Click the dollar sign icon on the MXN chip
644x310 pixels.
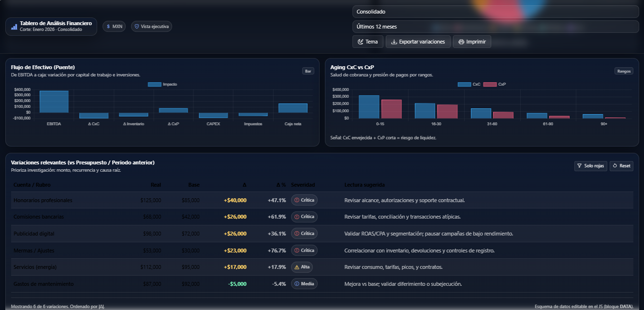tap(108, 27)
